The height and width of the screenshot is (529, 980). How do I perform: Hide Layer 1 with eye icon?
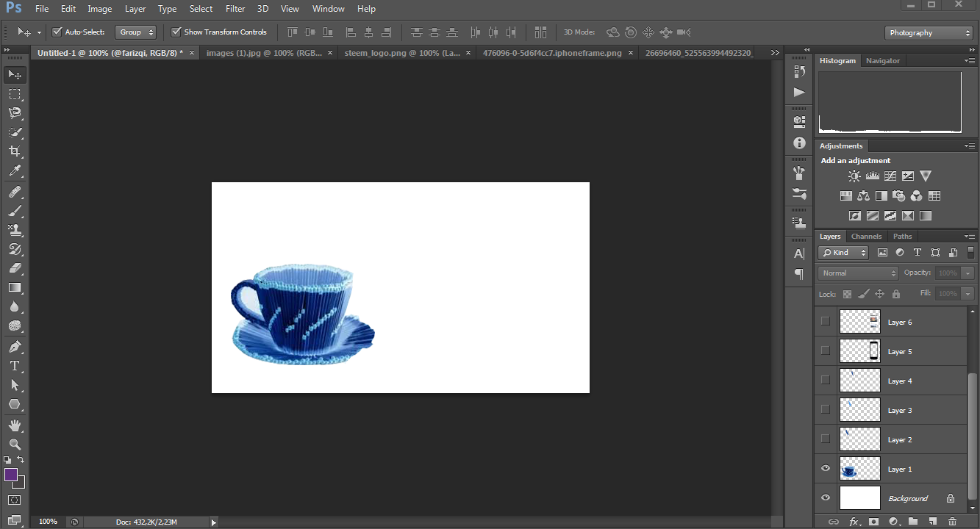point(825,469)
